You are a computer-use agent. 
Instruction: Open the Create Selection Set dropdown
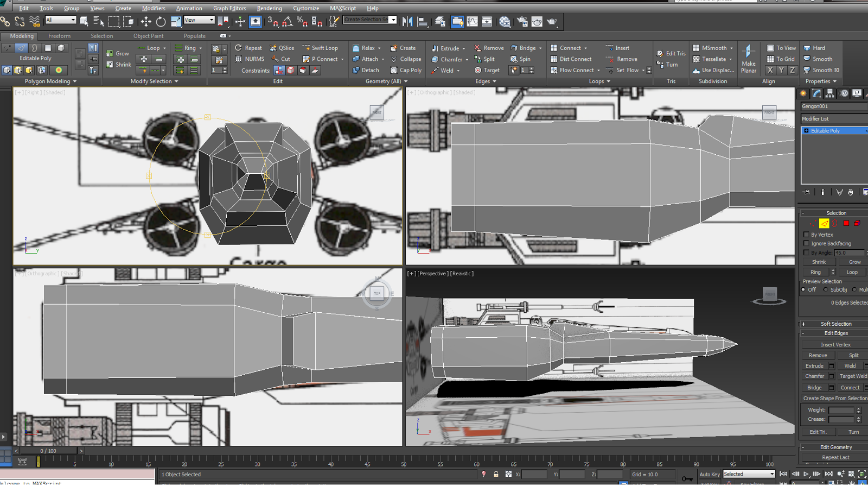393,20
